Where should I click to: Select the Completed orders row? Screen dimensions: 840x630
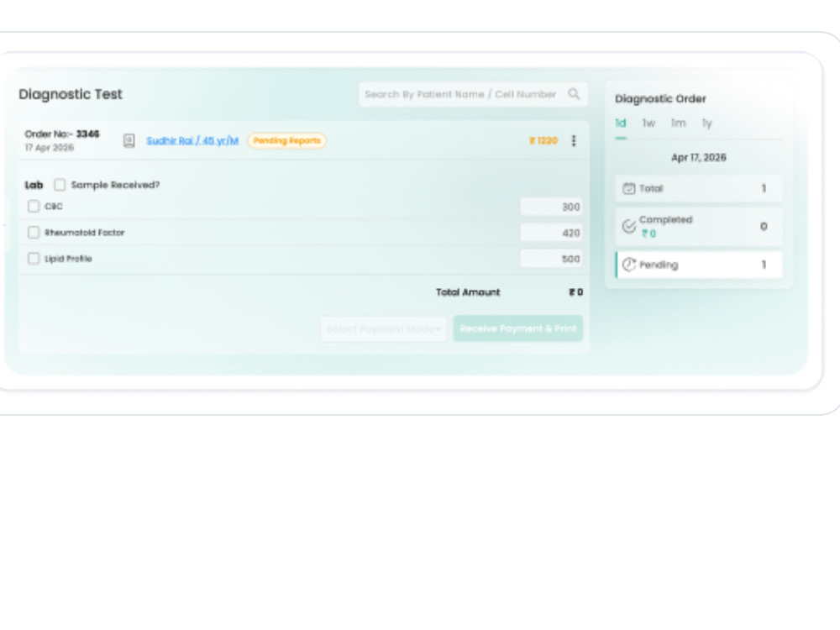(699, 227)
